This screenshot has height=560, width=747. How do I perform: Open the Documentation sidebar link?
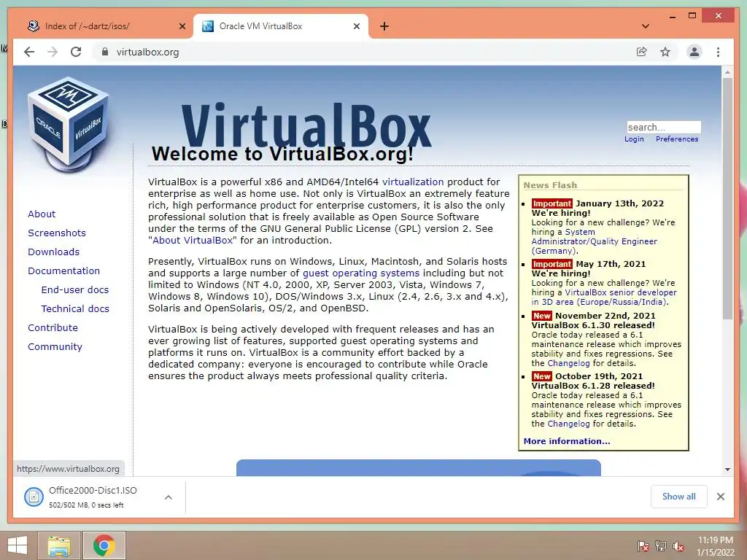(64, 271)
